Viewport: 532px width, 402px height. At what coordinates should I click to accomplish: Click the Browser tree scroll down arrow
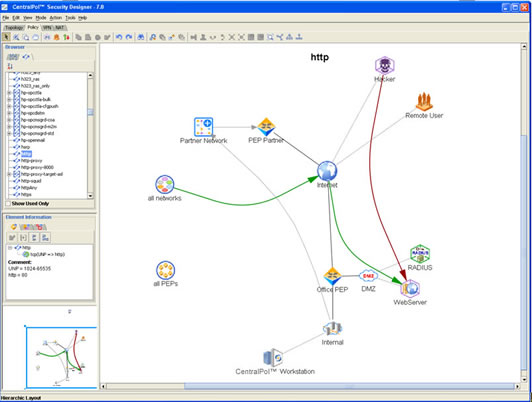(90, 196)
